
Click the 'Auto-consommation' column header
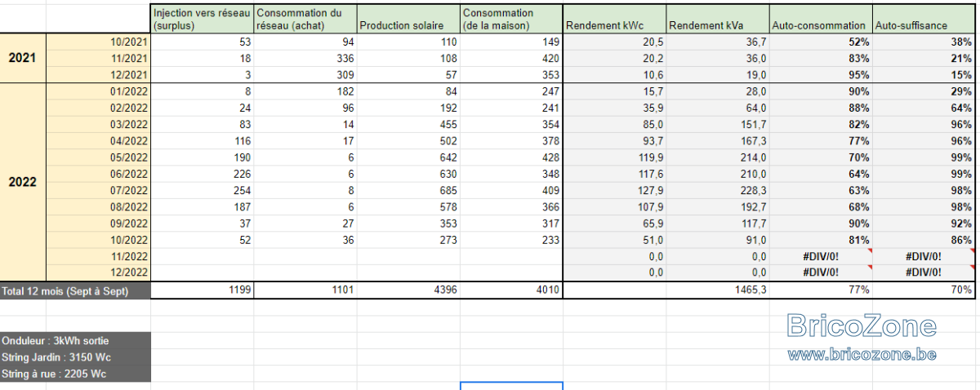pyautogui.click(x=821, y=19)
